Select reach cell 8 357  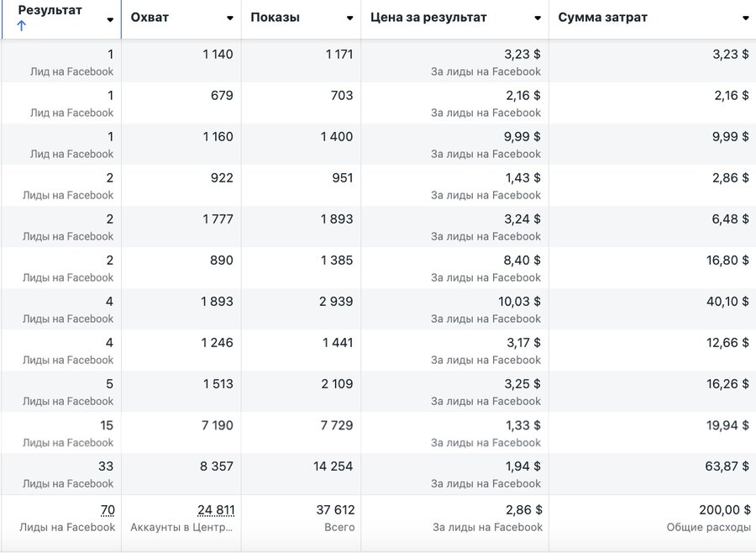pos(217,466)
